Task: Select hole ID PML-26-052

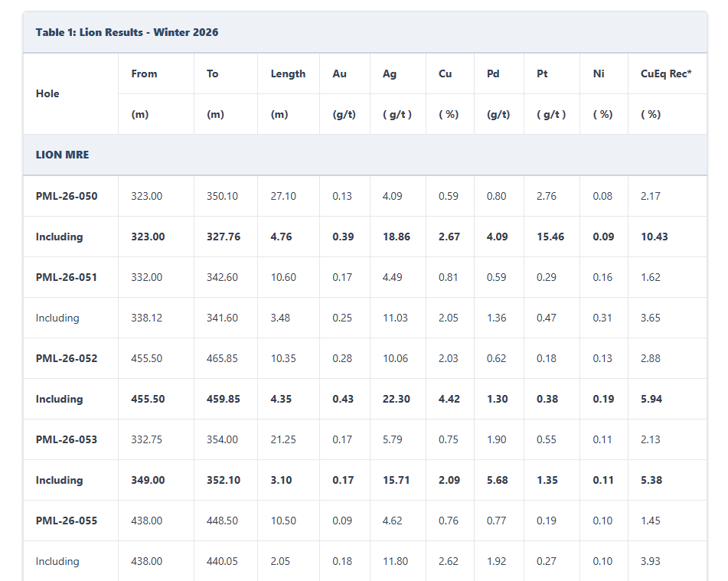Action: point(67,358)
